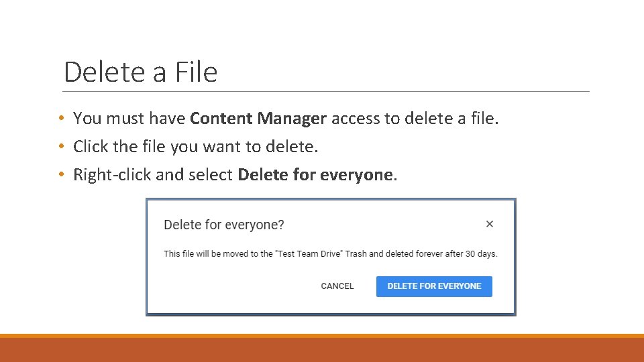Image resolution: width=644 pixels, height=362 pixels.
Task: Click the third bullet point marker
Action: coord(61,175)
